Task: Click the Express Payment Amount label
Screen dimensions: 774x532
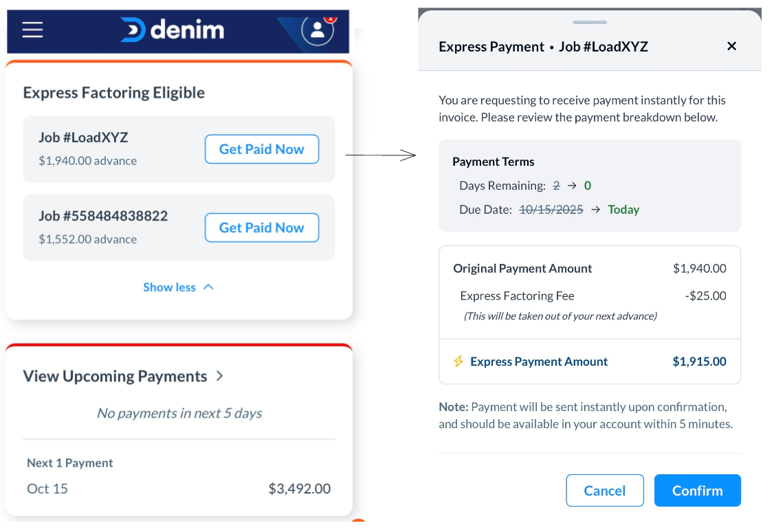Action: pos(539,362)
